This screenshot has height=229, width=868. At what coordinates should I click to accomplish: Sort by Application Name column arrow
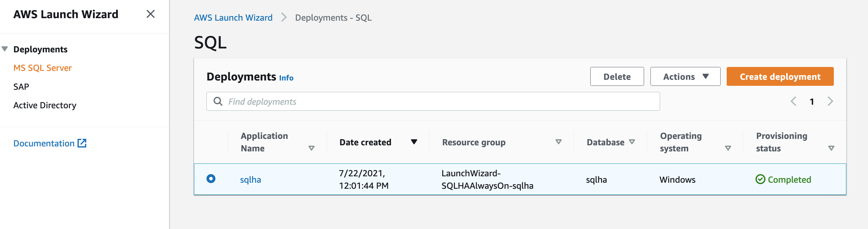pos(312,148)
